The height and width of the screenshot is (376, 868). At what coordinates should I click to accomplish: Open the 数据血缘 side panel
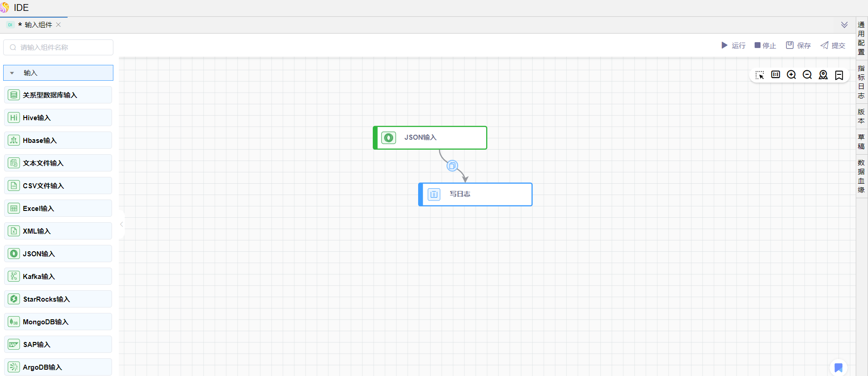[x=861, y=176]
